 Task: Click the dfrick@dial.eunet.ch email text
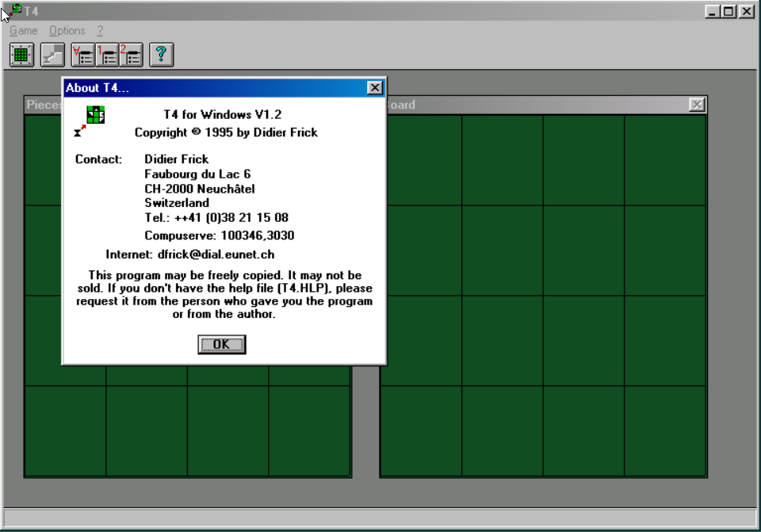point(216,255)
